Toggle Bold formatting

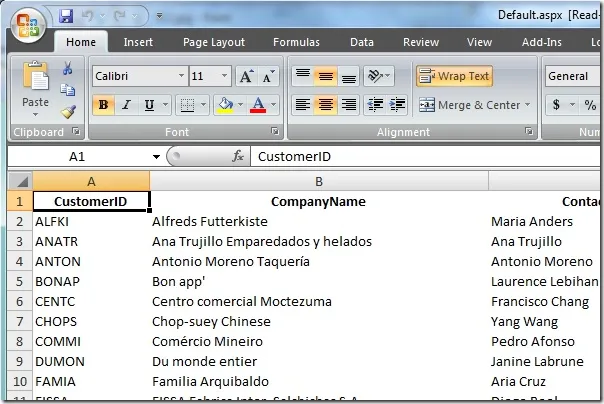[102, 105]
